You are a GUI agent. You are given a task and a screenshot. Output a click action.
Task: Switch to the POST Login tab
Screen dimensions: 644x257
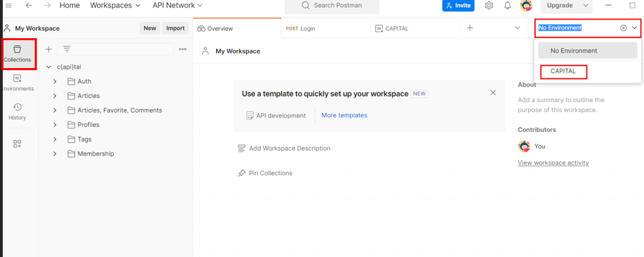click(x=326, y=28)
